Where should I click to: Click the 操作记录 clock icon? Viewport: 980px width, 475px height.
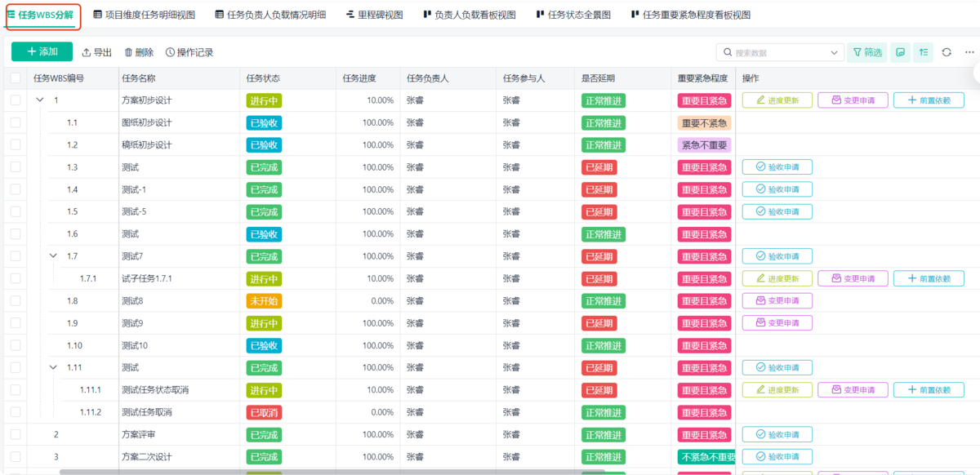[170, 52]
